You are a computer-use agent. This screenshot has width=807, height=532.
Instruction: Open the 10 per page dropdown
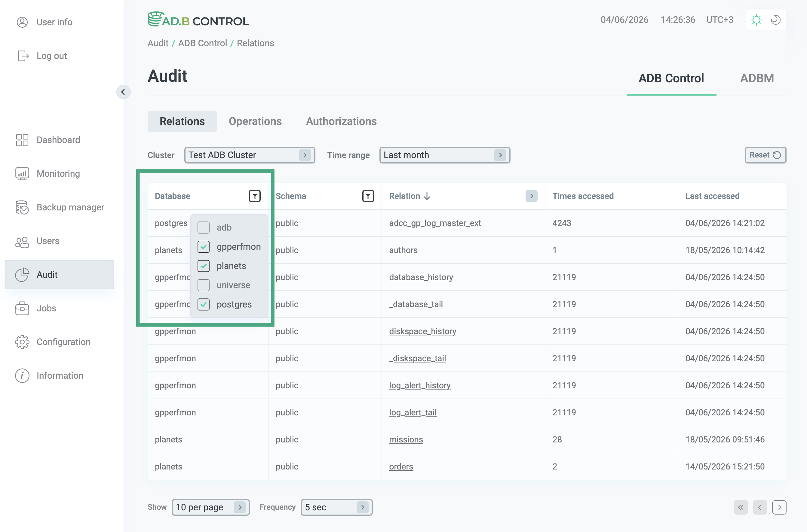(211, 507)
